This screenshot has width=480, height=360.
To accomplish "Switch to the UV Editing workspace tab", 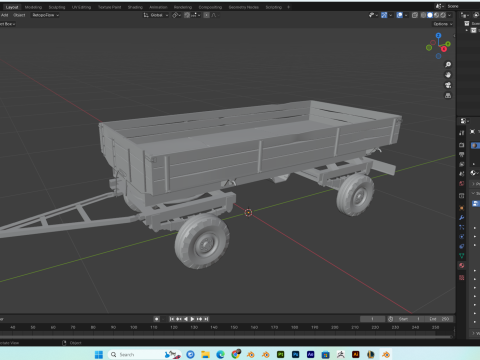I will point(81,7).
